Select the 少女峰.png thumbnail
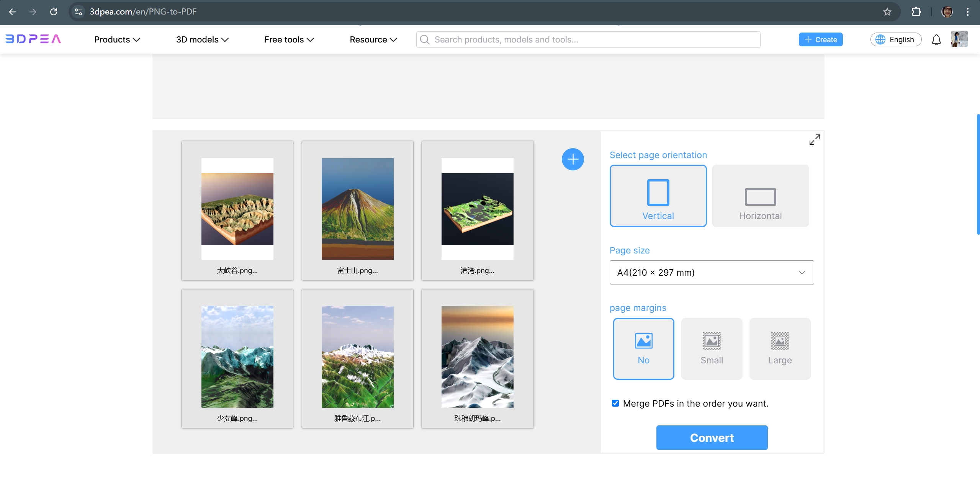Screen dimensions: 980x492 click(237, 356)
